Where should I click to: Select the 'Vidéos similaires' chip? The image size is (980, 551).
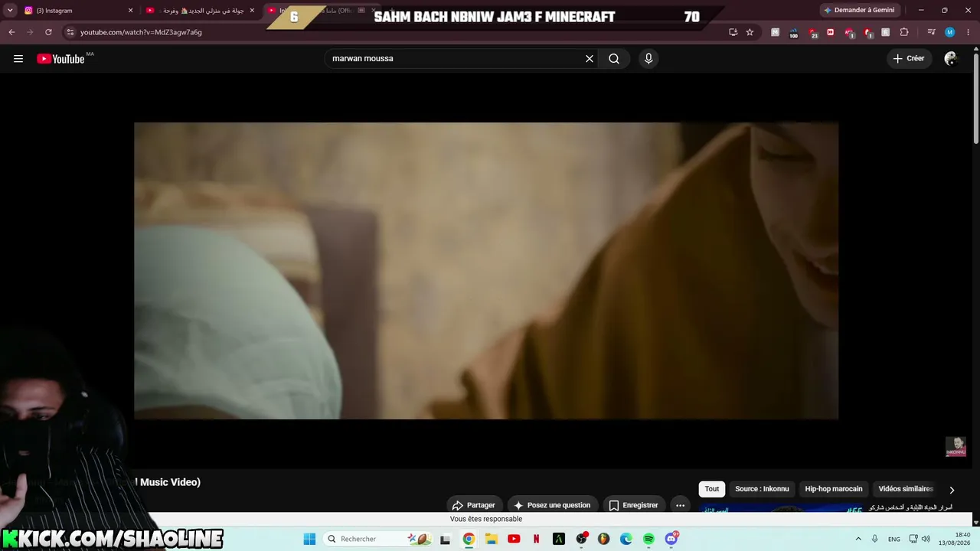(906, 489)
